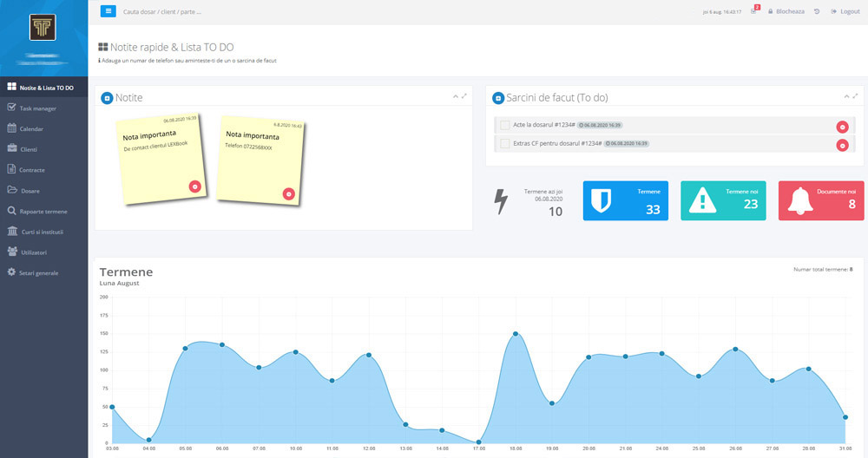Collapse the Sarcini de facut panel

(x=846, y=96)
